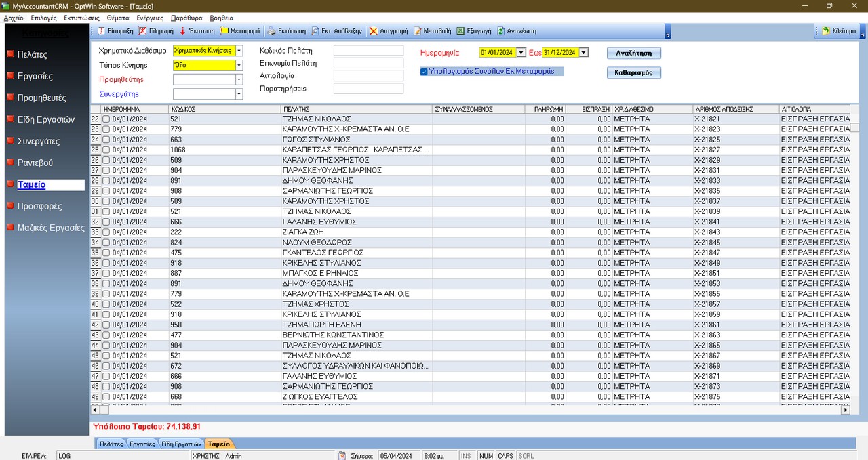
Task: Expand the Τύπος Κίνησης dropdown
Action: [240, 64]
